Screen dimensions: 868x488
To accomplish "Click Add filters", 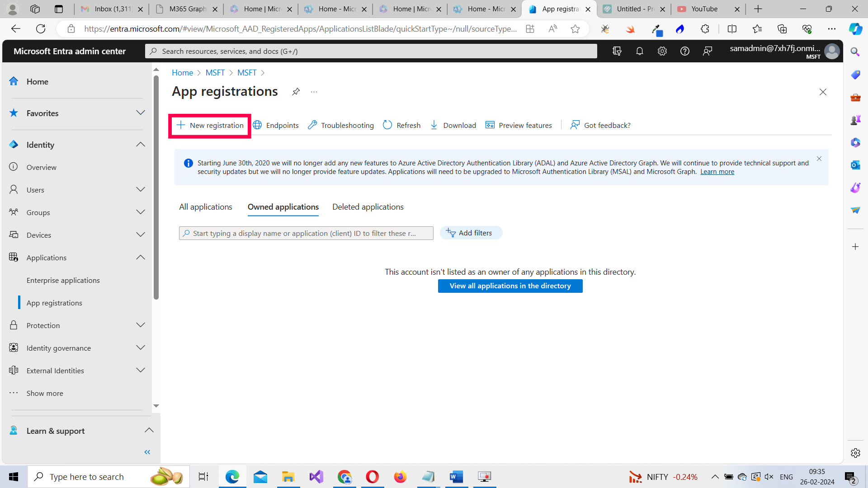I will pyautogui.click(x=471, y=233).
